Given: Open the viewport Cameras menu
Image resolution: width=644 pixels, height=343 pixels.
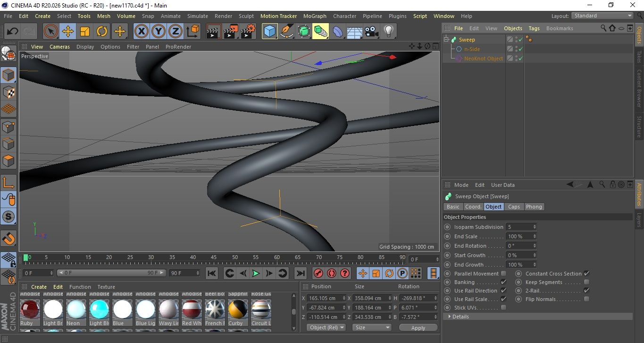Looking at the screenshot, I should point(59,47).
